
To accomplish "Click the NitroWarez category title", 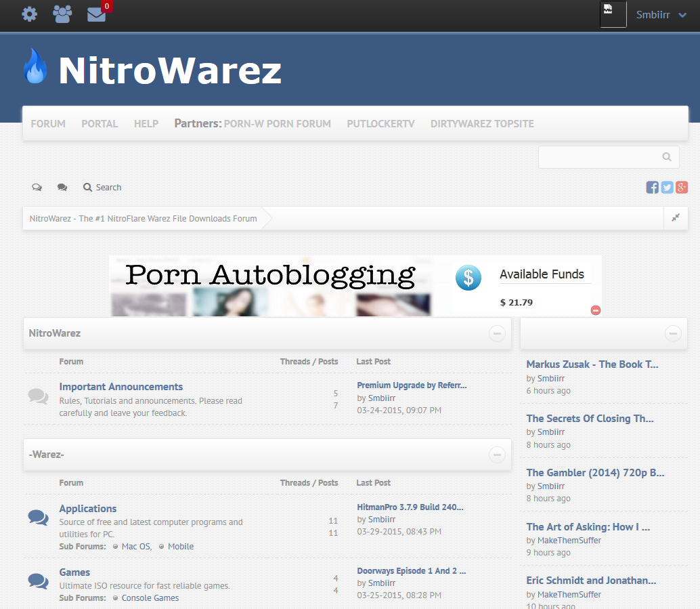I will (54, 333).
